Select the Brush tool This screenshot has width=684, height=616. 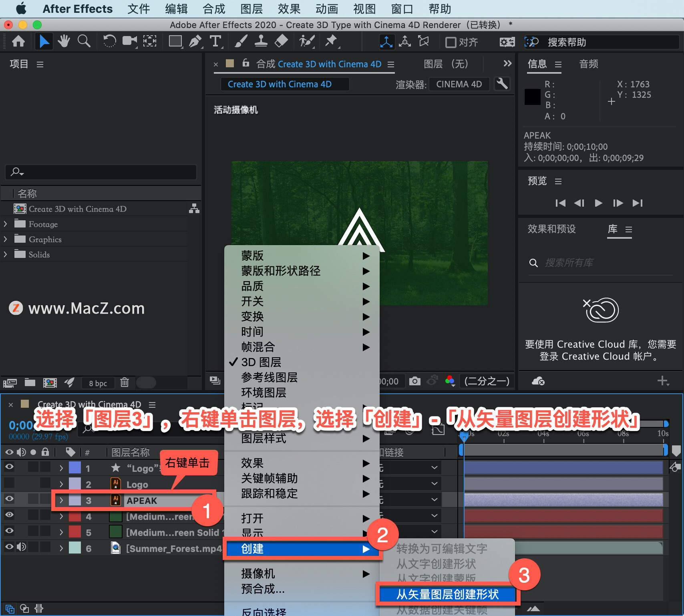(241, 41)
